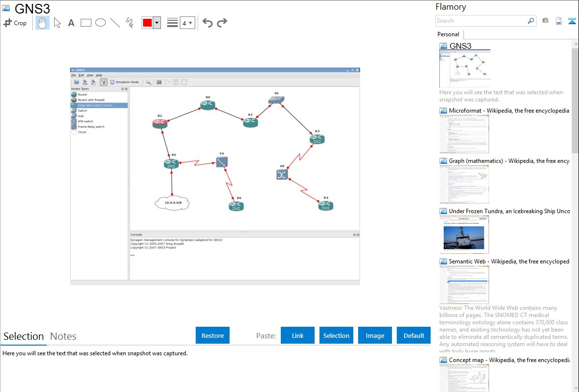
Task: Click the blue collapse panel icon
Action: tap(572, 21)
